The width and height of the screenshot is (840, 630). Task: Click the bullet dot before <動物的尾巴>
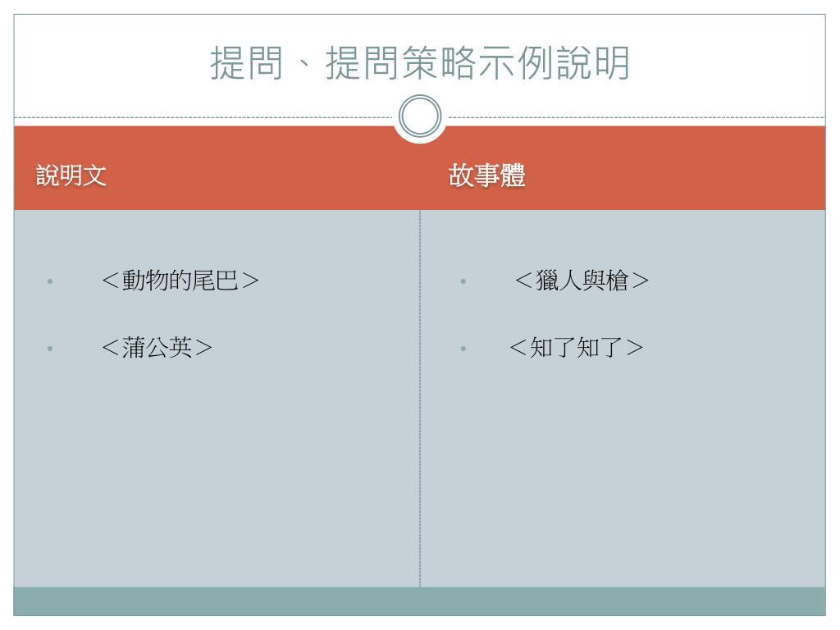click(x=50, y=281)
